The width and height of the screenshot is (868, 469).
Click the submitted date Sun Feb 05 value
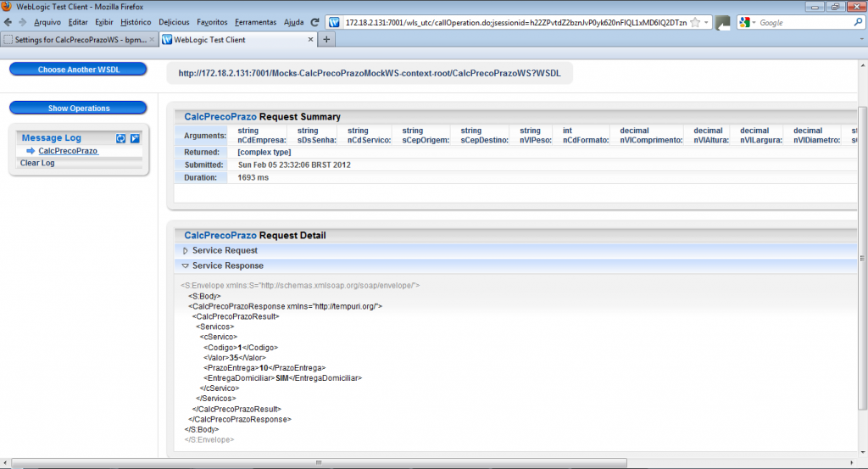294,165
